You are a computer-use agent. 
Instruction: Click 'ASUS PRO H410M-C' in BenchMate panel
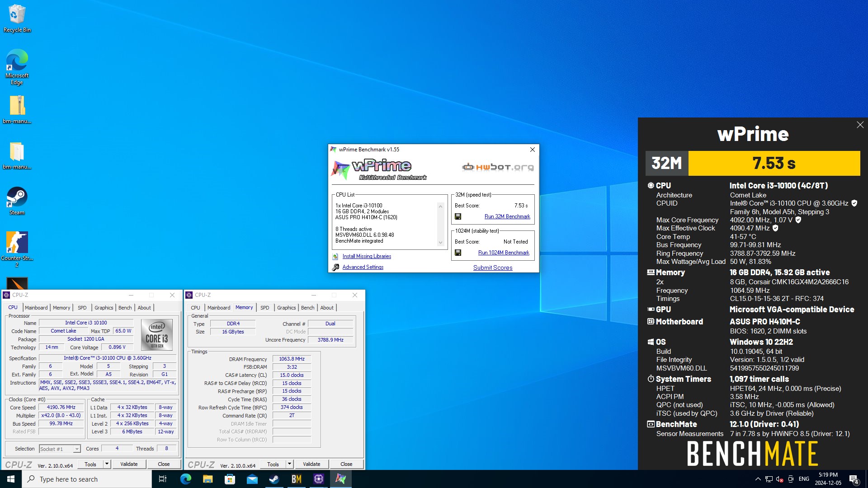(x=764, y=322)
